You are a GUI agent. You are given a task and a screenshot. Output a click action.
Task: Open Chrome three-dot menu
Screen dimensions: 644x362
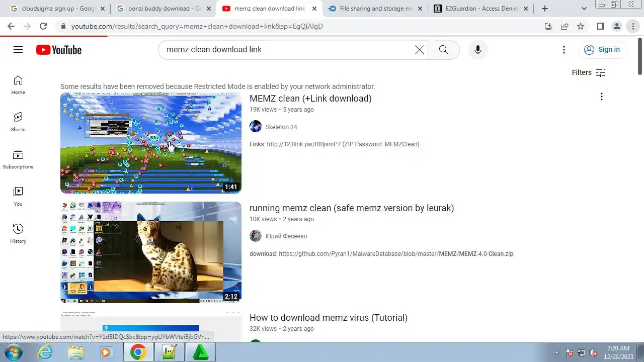click(633, 26)
